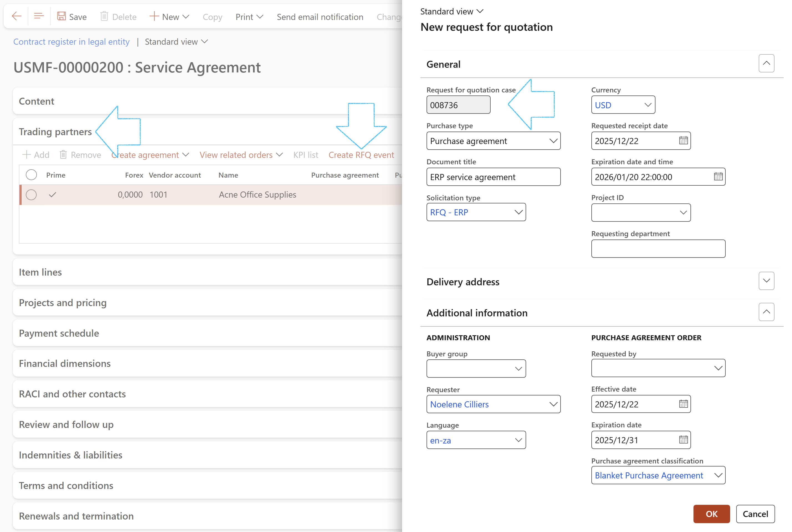Open Requested receipt date calendar picker
Screen dimensions: 792x532
(683, 141)
